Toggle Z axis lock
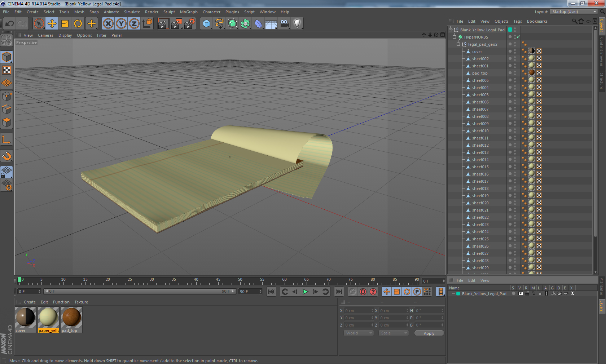 pyautogui.click(x=134, y=24)
